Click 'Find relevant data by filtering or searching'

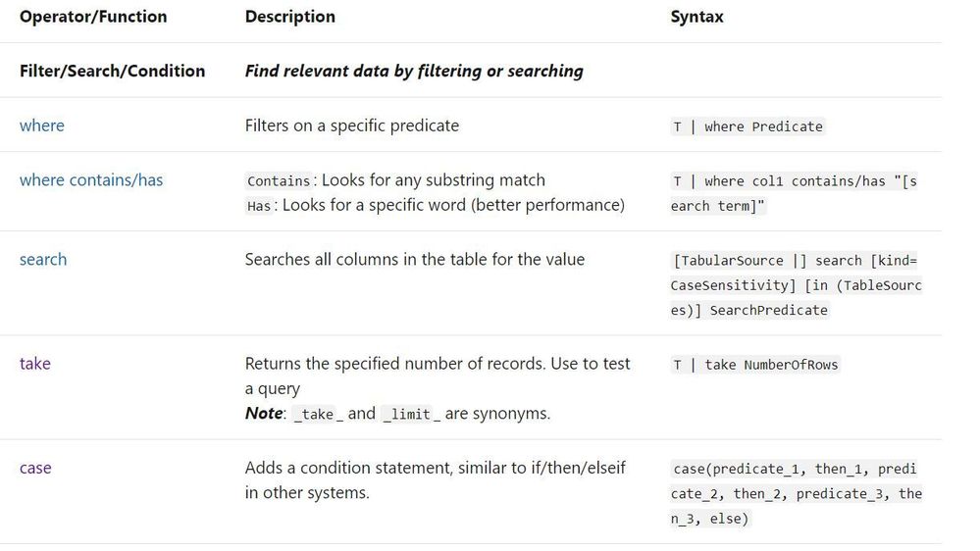tap(414, 72)
